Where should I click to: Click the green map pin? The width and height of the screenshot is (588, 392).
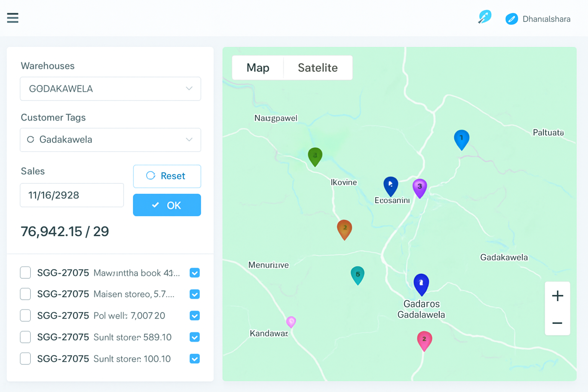[x=315, y=156]
